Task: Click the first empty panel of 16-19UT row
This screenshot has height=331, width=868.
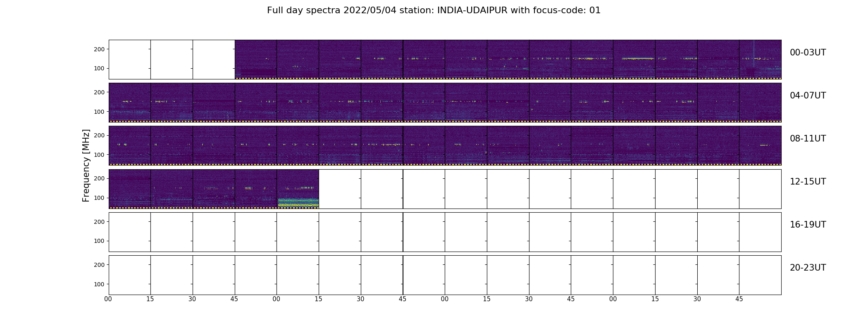Action: click(x=130, y=232)
